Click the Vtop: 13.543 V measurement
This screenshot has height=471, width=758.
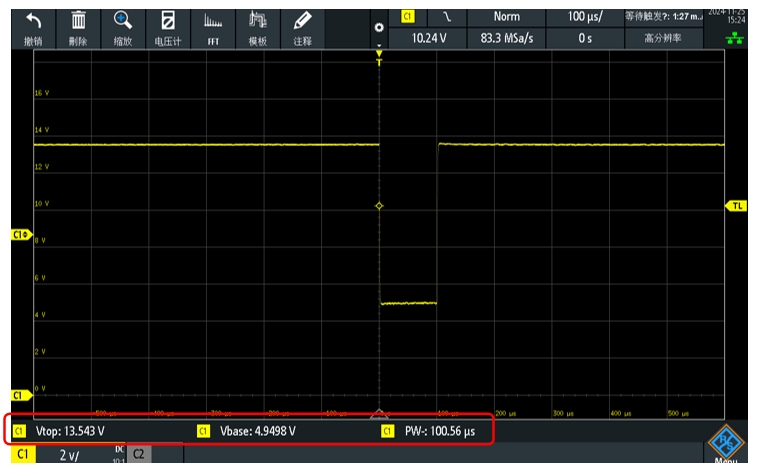point(68,431)
